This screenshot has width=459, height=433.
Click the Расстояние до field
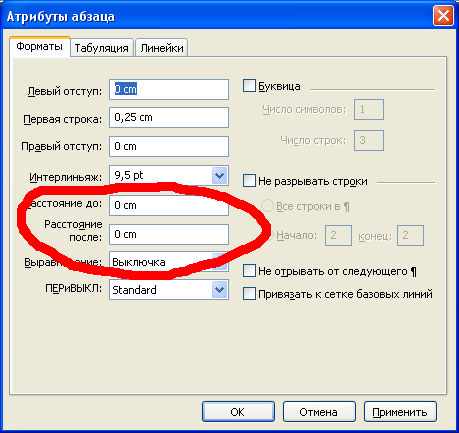(x=169, y=205)
